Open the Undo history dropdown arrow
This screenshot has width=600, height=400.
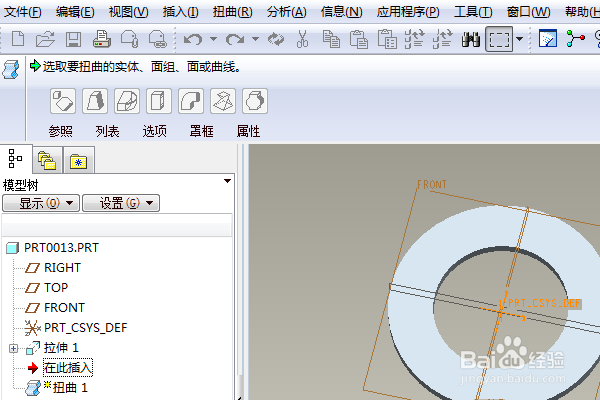(x=214, y=39)
